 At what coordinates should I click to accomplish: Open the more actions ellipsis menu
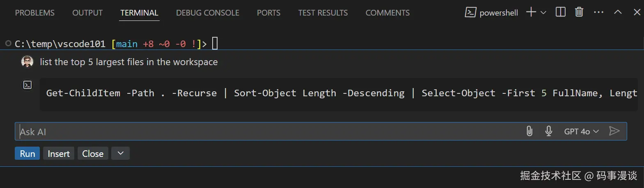598,12
